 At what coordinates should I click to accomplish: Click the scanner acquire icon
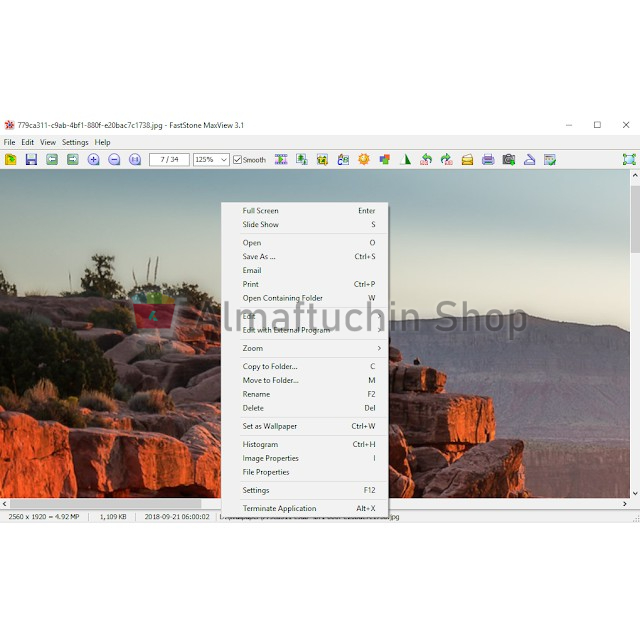point(529,159)
